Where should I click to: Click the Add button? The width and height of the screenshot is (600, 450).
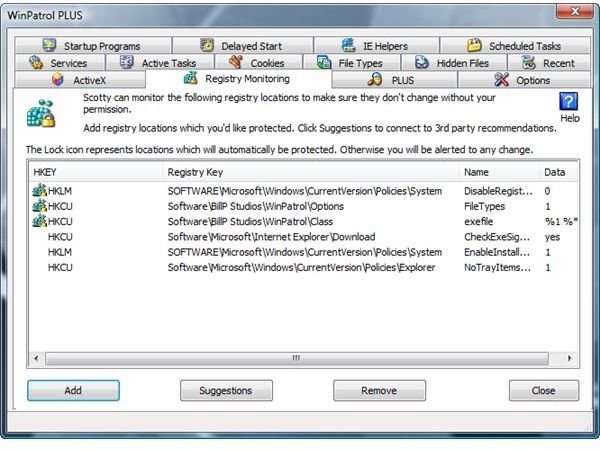click(73, 390)
